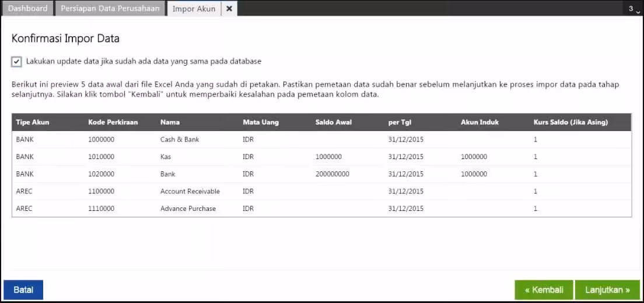
Task: Click account code 1110000
Action: 101,208
